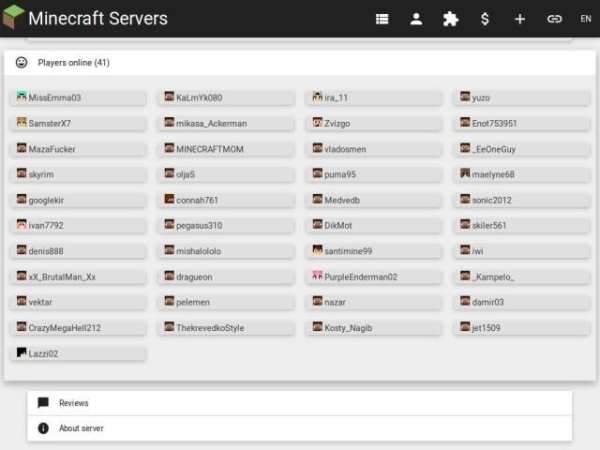Click maelyne68's avatar head icon
This screenshot has height=450, width=600.
point(465,173)
